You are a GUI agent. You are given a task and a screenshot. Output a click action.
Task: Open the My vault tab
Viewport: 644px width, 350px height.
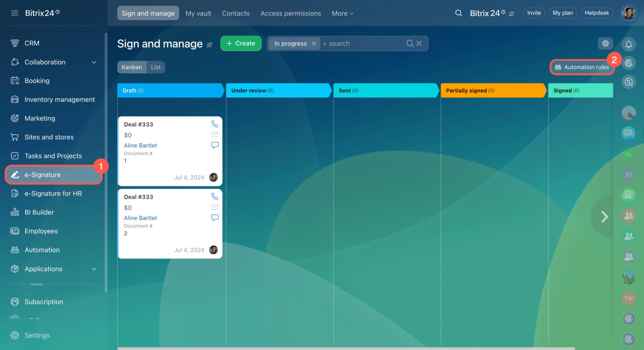click(198, 14)
